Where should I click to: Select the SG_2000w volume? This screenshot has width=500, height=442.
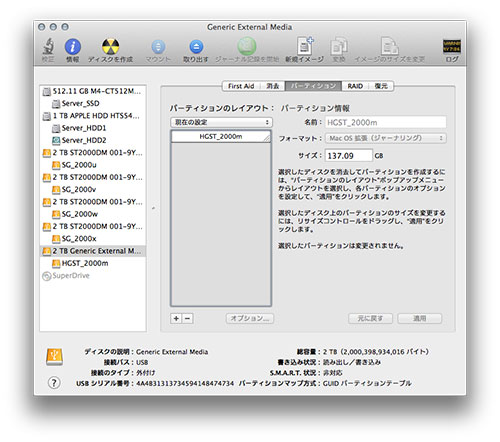tap(93, 214)
